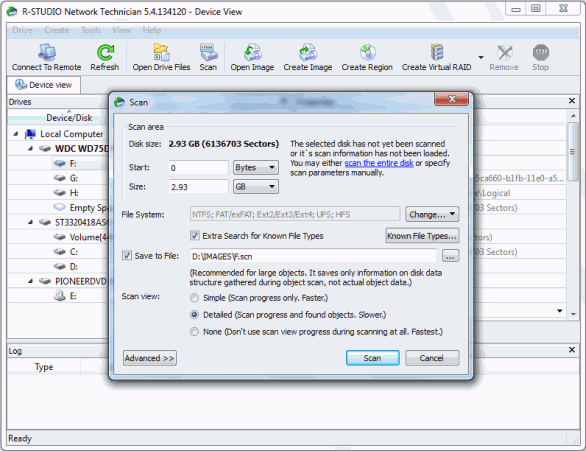Click the Type column header in the Log
The height and width of the screenshot is (451, 586).
(44, 367)
